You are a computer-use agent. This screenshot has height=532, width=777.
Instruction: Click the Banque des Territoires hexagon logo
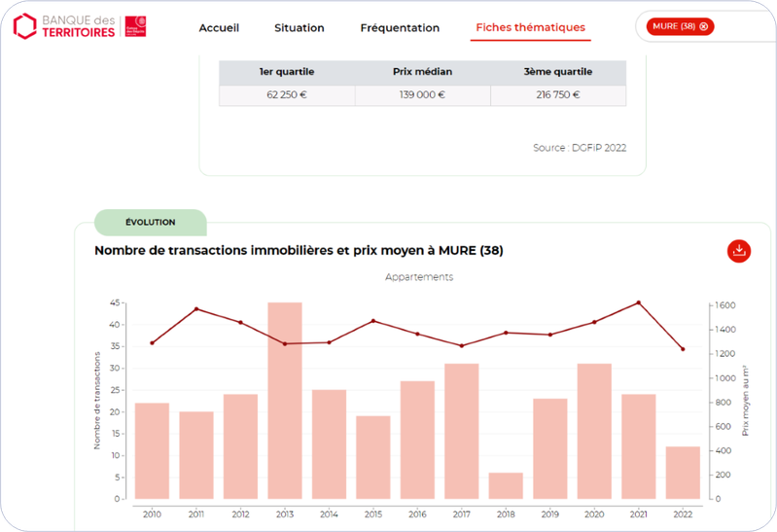(25, 26)
